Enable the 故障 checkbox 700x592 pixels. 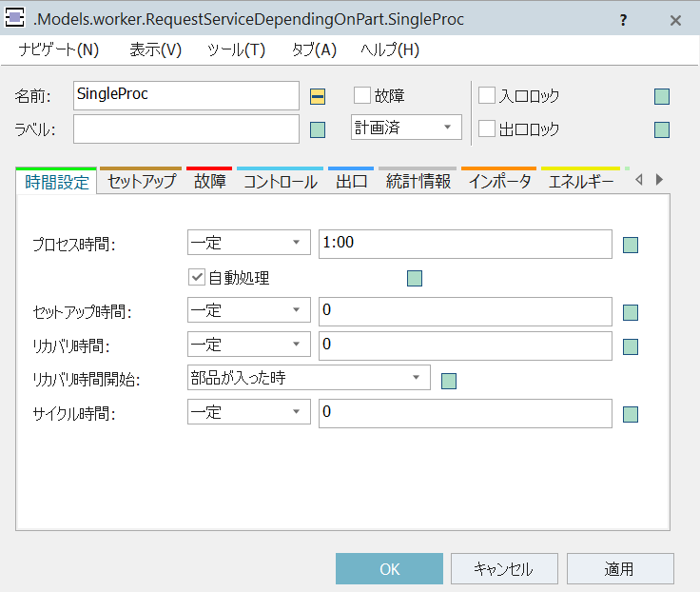pos(362,95)
